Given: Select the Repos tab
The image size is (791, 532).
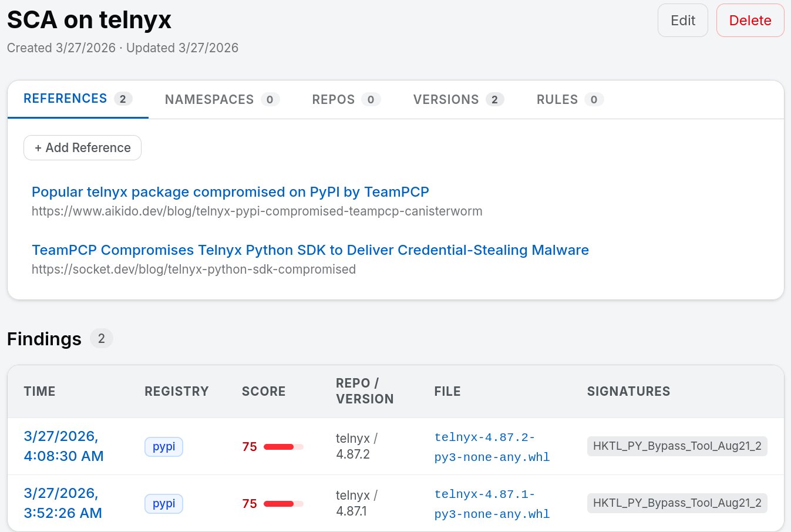Looking at the screenshot, I should pos(346,100).
